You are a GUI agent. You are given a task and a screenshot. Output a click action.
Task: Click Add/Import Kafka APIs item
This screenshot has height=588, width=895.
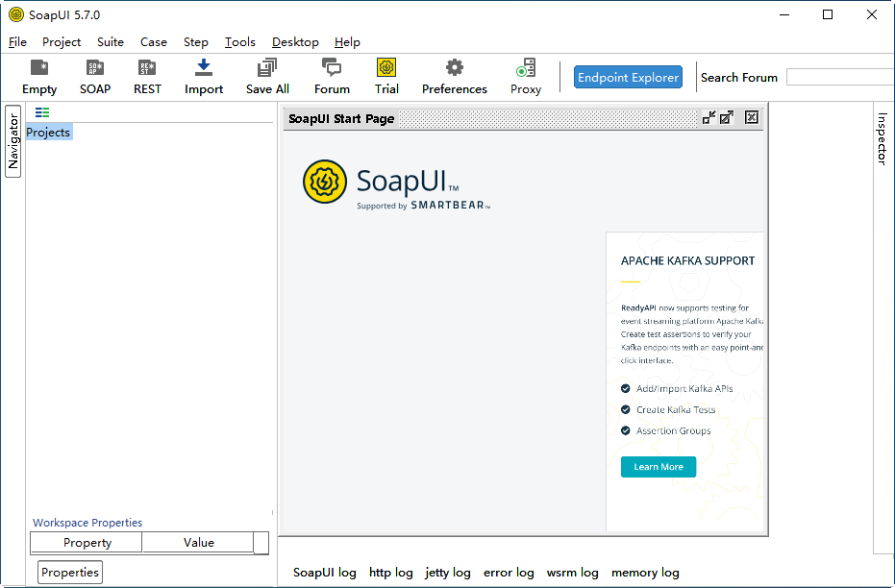pos(684,388)
